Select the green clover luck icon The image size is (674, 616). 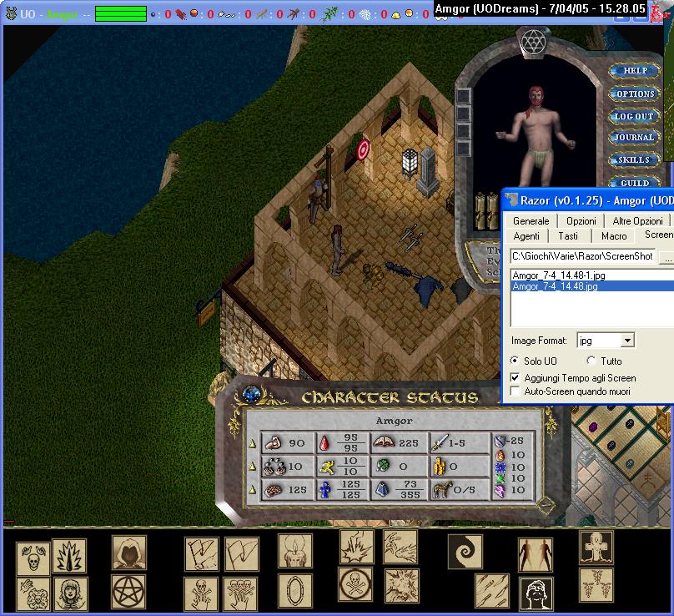383,466
